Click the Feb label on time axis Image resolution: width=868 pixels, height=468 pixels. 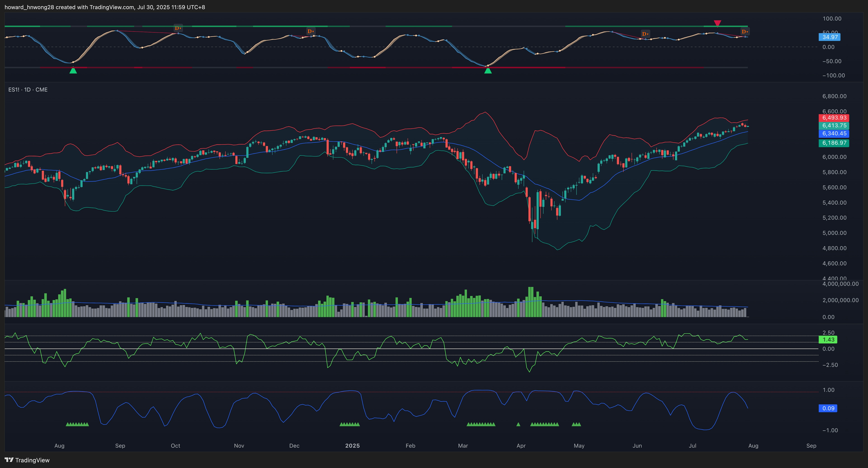pos(410,445)
